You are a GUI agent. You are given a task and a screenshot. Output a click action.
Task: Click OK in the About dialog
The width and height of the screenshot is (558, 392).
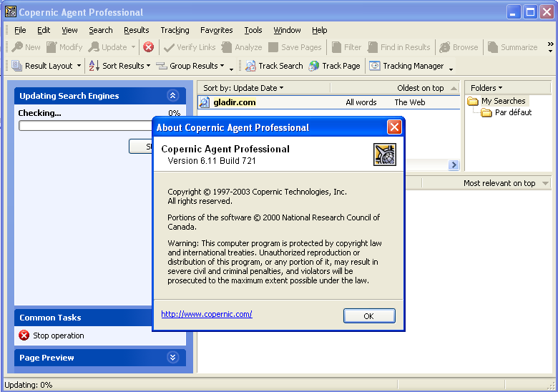click(369, 316)
